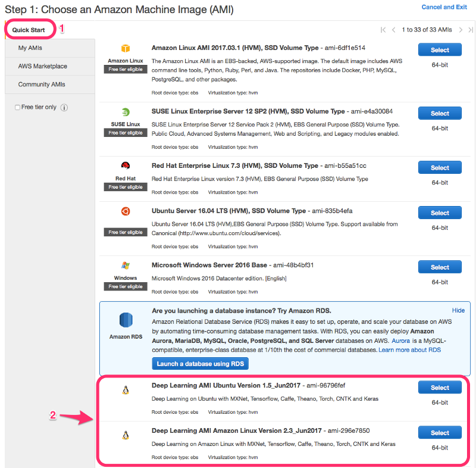The image size is (476, 468).
Task: Click Ubuntu Server 16.04 LTS title
Action: [x=228, y=211]
